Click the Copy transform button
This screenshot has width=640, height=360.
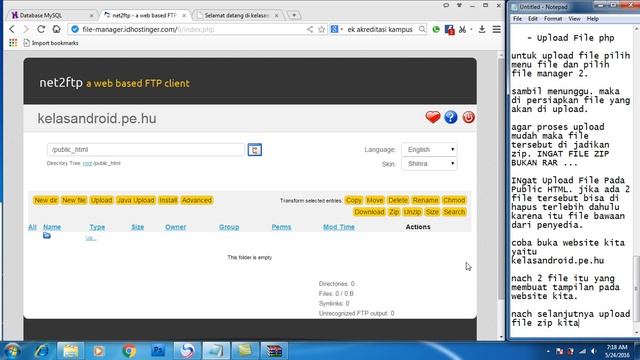coord(353,200)
